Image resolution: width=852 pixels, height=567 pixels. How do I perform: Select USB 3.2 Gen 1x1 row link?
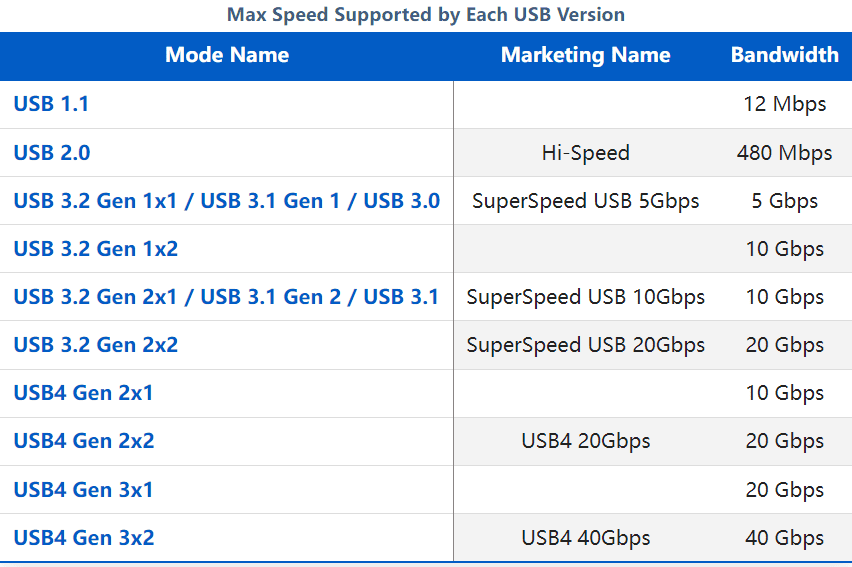point(227,201)
